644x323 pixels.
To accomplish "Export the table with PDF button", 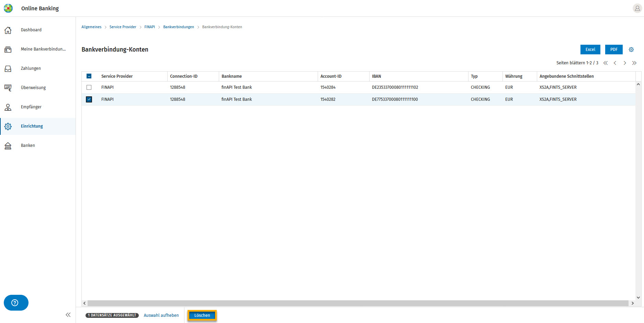I will [614, 50].
